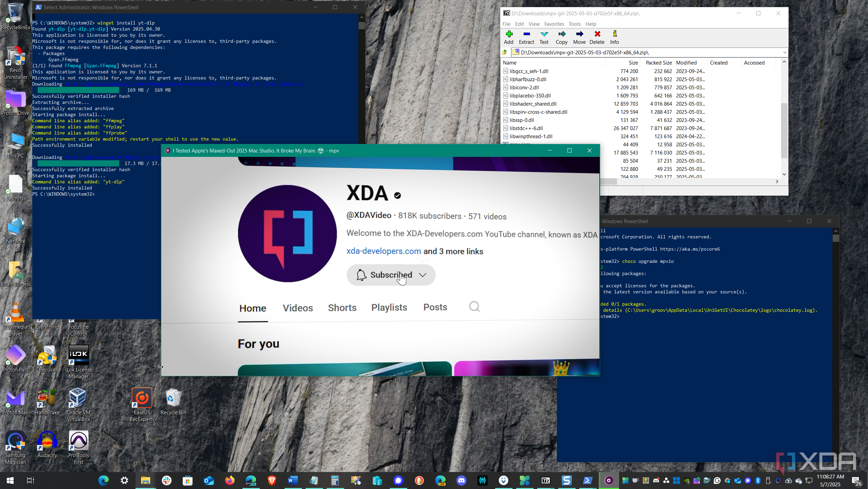Open the File menu in 7-Zip

click(x=506, y=24)
